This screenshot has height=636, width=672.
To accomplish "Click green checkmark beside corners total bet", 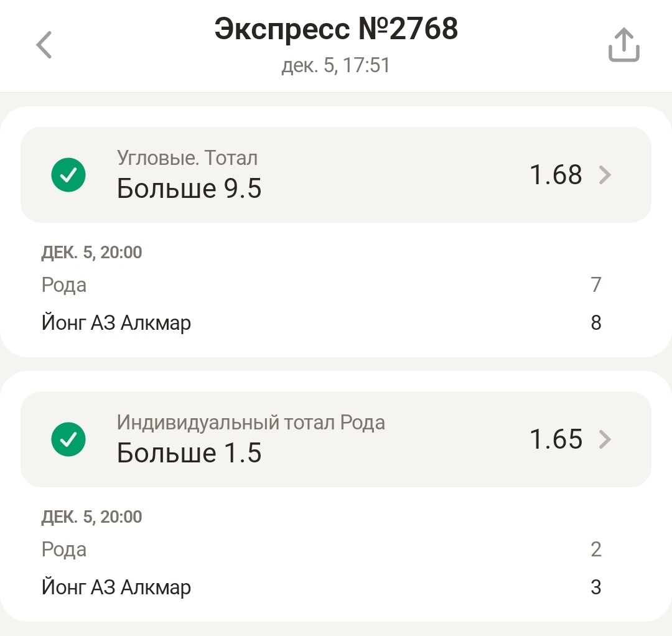I will 68,175.
